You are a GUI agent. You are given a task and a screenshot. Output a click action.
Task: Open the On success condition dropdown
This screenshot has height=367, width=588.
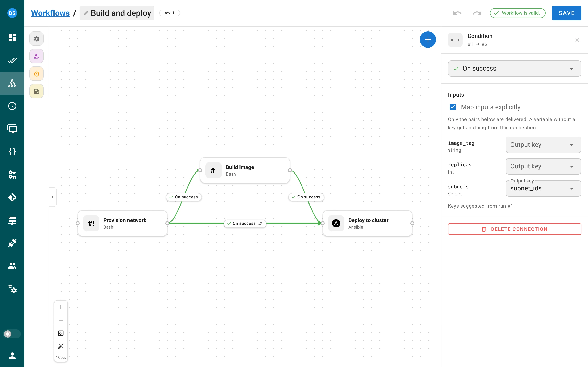[514, 69]
